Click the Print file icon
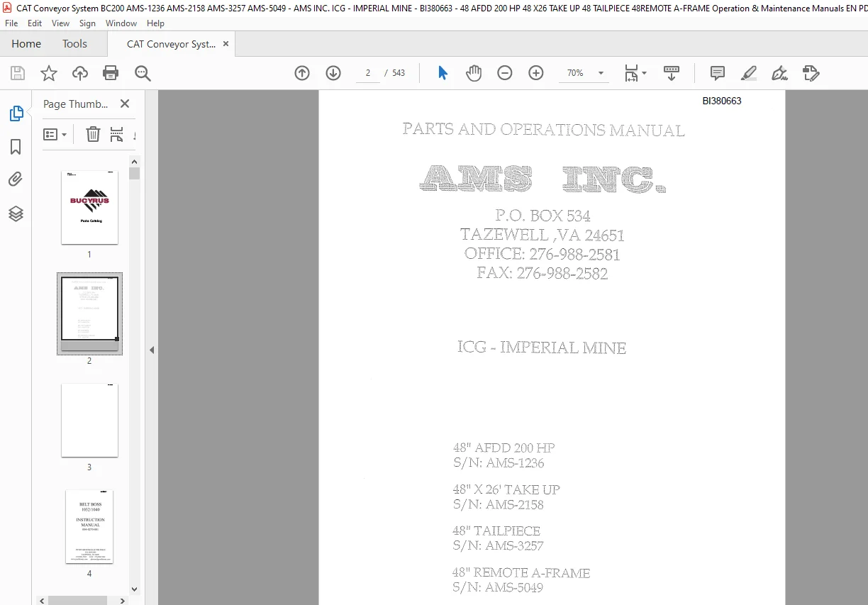This screenshot has height=605, width=868. 111,73
